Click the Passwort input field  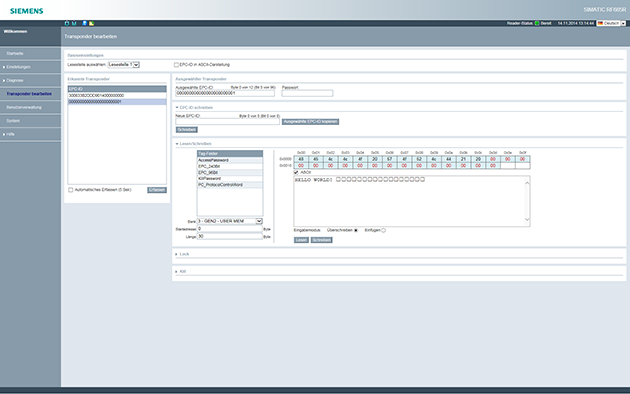click(307, 93)
